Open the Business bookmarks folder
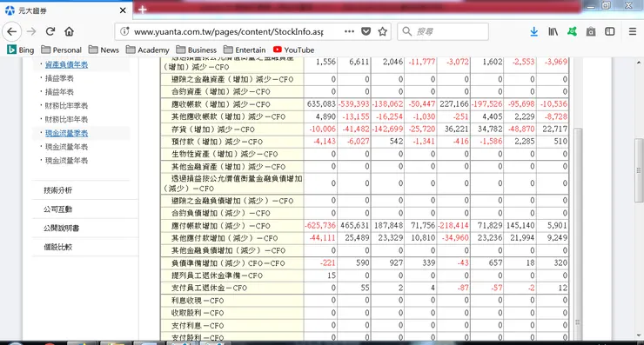Image resolution: width=644 pixels, height=345 pixels. click(x=197, y=50)
